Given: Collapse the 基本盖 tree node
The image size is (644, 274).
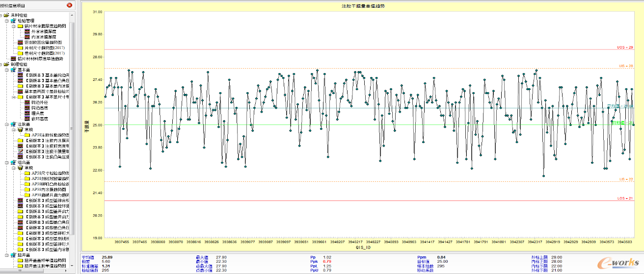Looking at the screenshot, I should 6,70.
